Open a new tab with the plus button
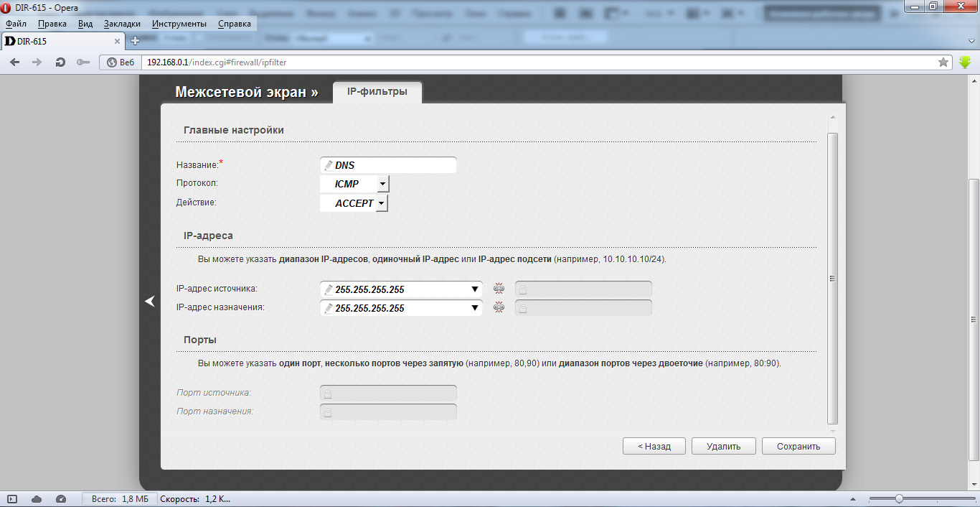The height and width of the screenshot is (507, 980). coord(135,41)
